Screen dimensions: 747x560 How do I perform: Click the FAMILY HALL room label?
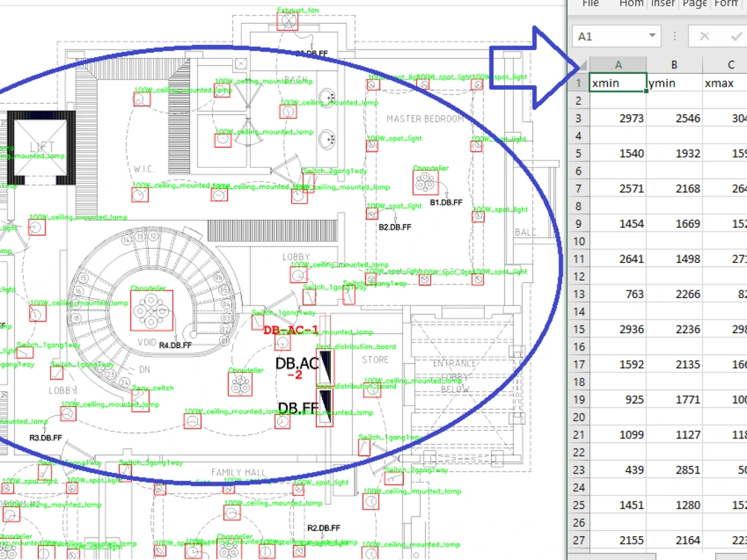pyautogui.click(x=238, y=473)
